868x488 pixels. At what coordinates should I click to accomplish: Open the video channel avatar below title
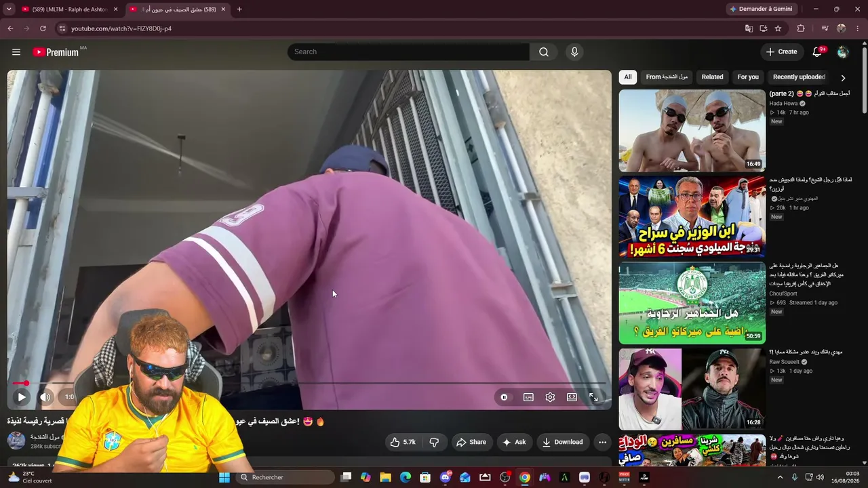pyautogui.click(x=16, y=441)
